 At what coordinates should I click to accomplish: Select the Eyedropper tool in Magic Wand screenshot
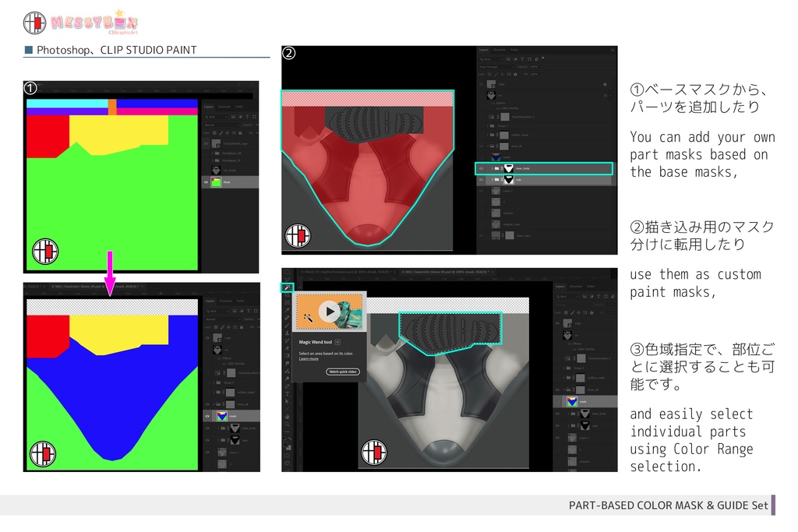287,310
